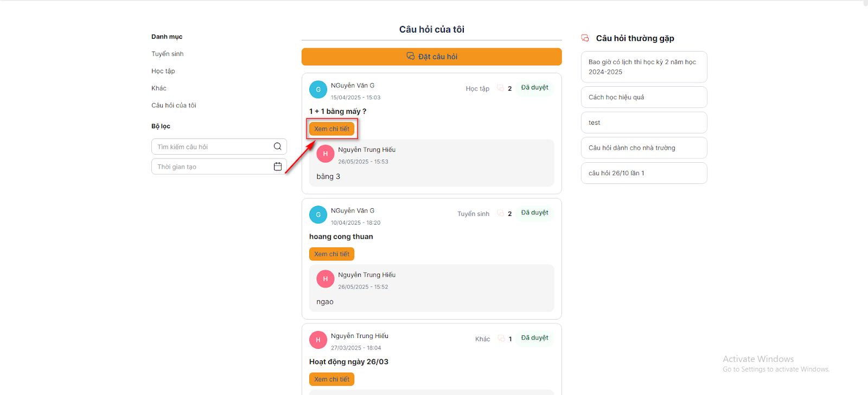View details of '1 + 1 bằng mấy ?'

[x=331, y=129]
